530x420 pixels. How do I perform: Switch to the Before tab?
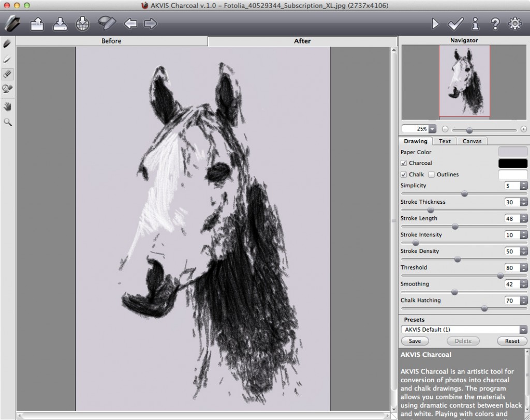111,41
